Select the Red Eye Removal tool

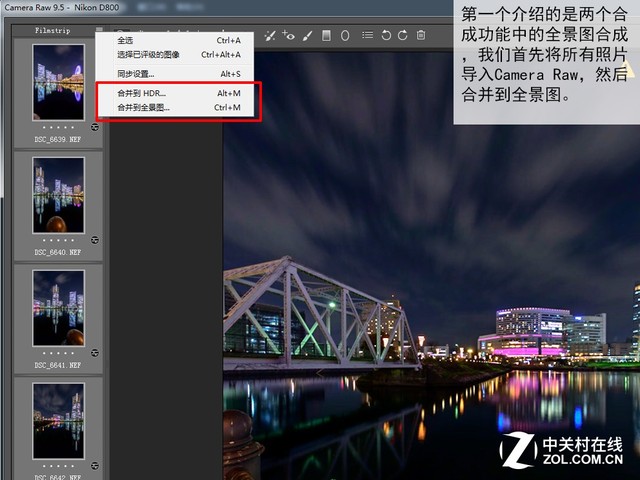288,35
